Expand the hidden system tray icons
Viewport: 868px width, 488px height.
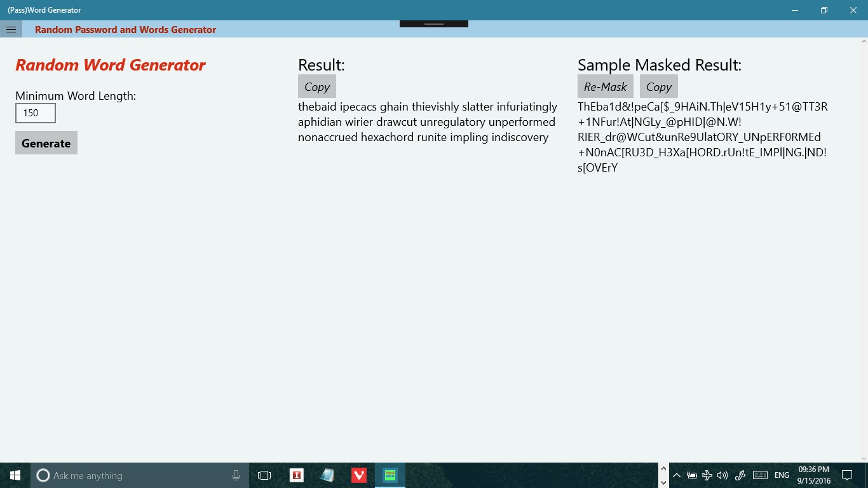pos(676,475)
